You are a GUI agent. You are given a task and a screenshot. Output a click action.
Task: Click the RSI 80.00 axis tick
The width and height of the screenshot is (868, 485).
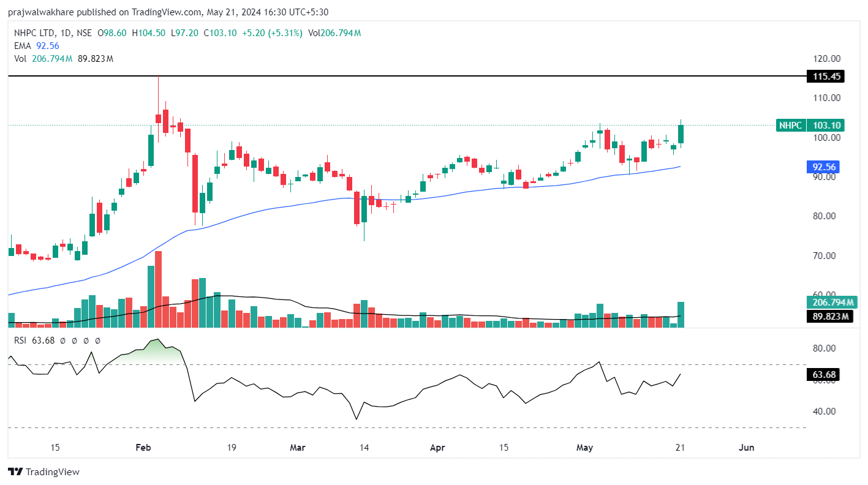825,348
